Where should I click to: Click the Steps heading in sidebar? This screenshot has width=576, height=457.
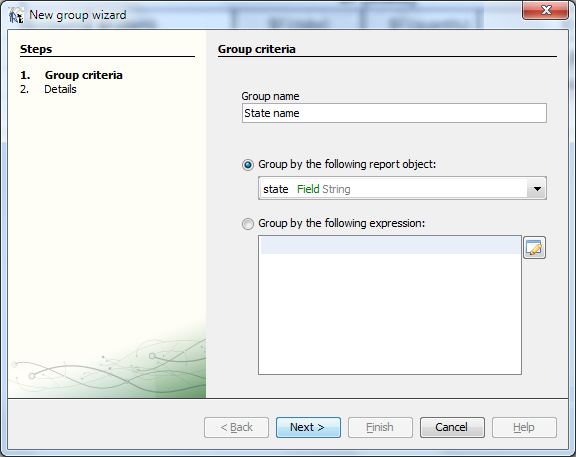click(36, 49)
